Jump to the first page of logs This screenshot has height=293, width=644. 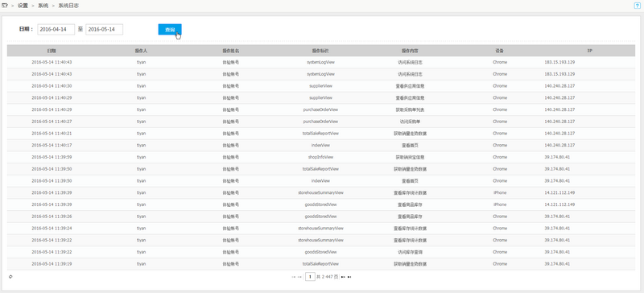(293, 277)
